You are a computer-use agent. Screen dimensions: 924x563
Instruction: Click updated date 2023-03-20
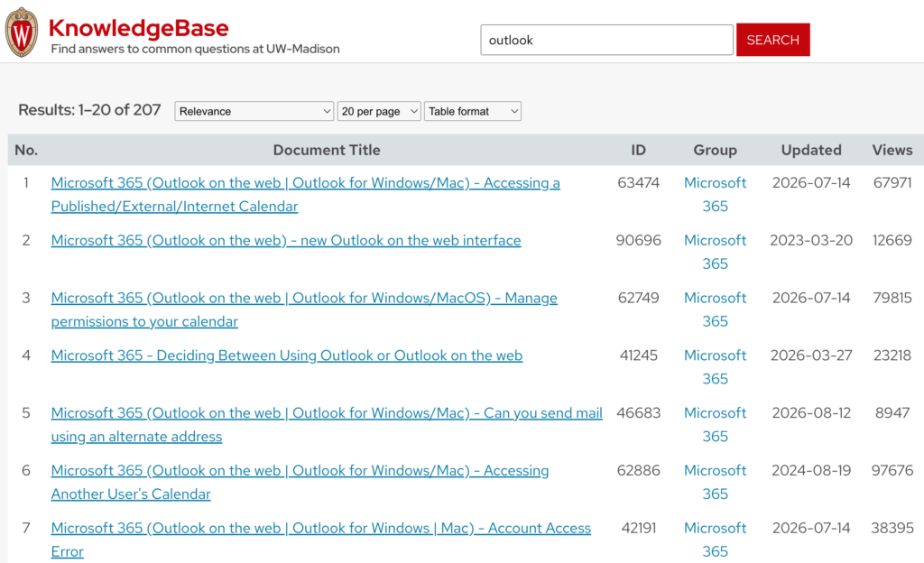(x=811, y=240)
